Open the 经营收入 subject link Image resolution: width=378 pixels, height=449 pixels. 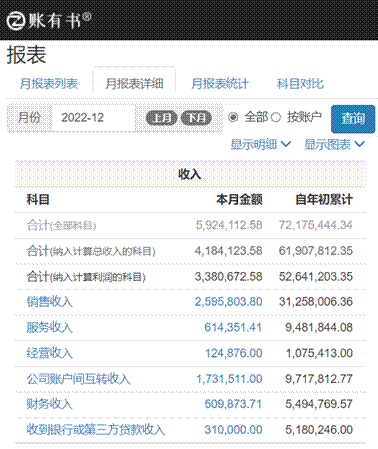(50, 353)
